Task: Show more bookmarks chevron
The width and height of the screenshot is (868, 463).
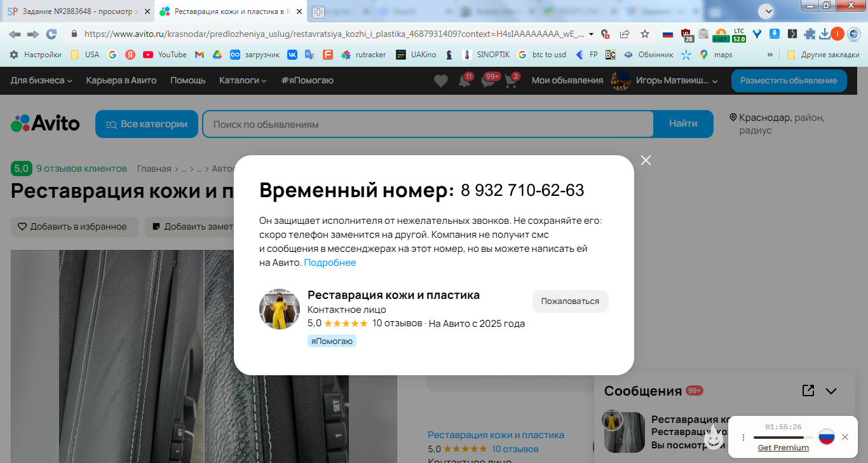Action: (770, 55)
